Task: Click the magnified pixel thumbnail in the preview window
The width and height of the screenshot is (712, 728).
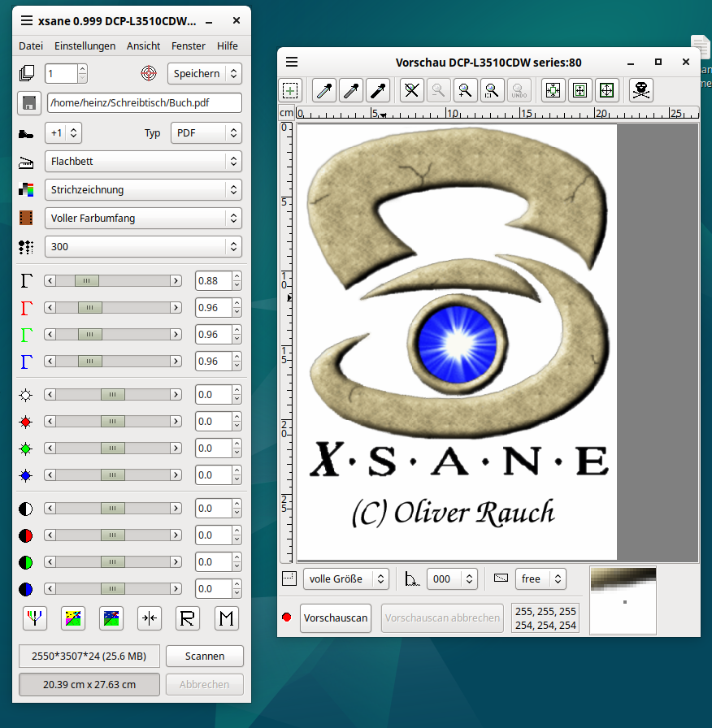Action: [623, 600]
